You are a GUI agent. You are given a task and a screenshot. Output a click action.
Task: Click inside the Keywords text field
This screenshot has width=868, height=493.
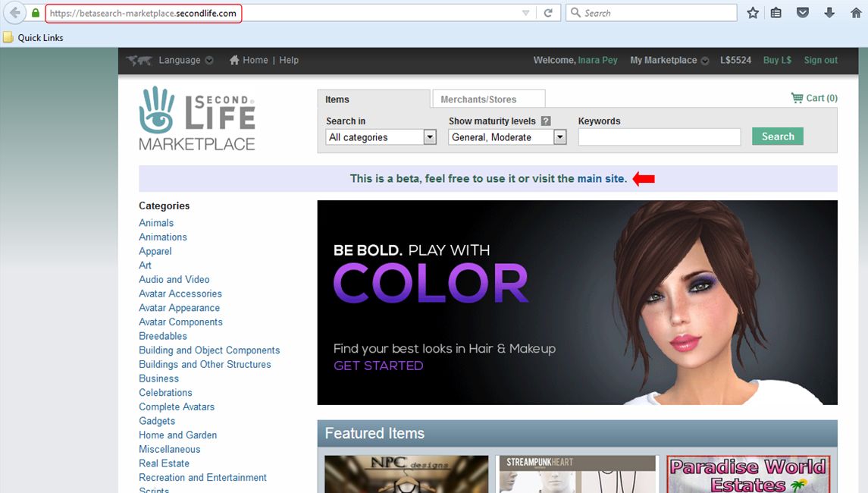tap(659, 137)
